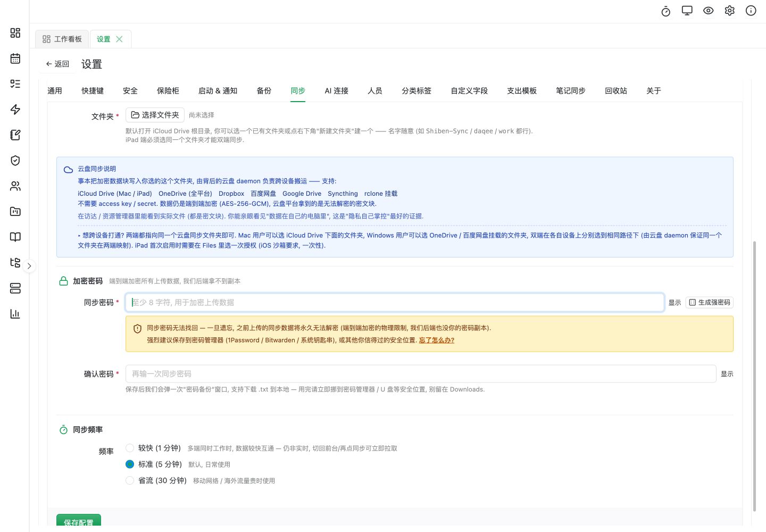Focus the 确认密码 input field
Image resolution: width=766 pixels, height=532 pixels.
421,374
